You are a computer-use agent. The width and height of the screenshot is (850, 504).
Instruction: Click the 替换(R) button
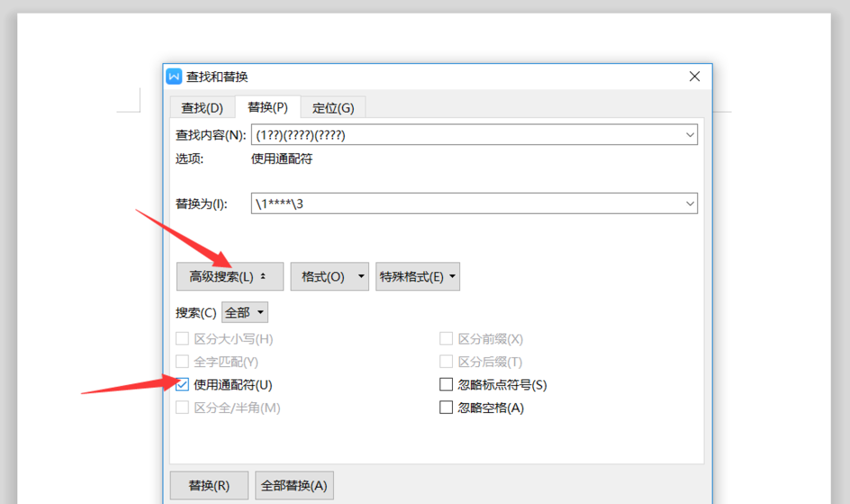click(209, 486)
